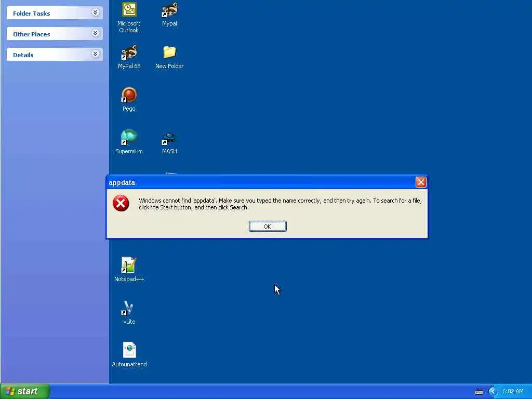The height and width of the screenshot is (399, 532).
Task: Expand the Details panel chevron
Action: tap(96, 54)
